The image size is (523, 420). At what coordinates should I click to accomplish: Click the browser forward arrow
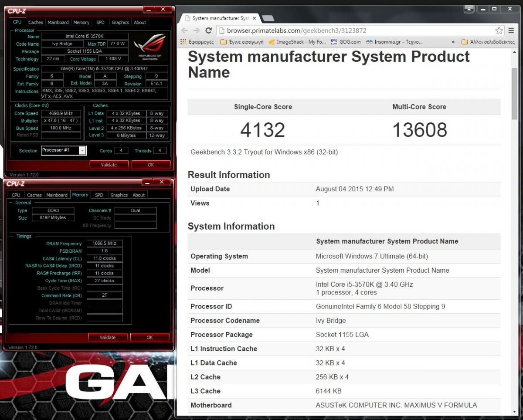197,30
